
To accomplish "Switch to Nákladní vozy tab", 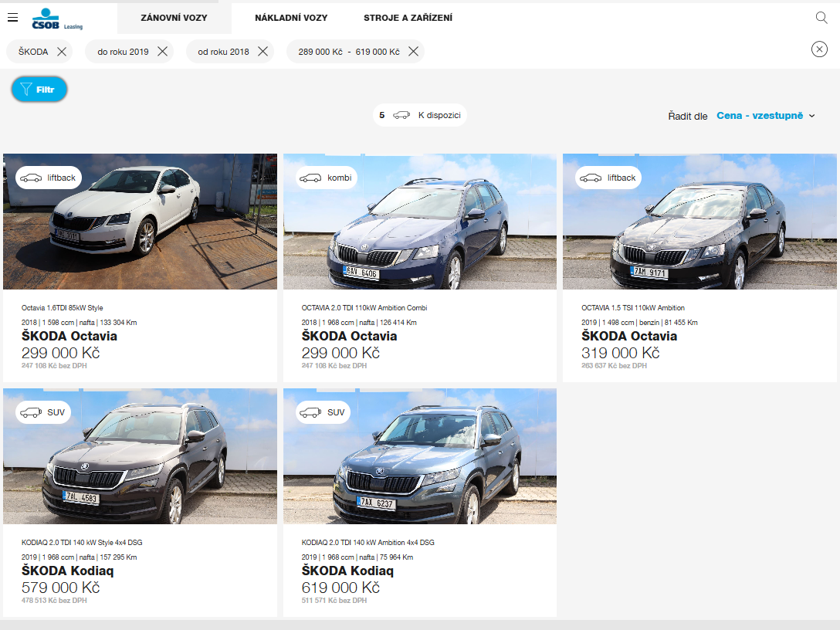I will click(291, 18).
